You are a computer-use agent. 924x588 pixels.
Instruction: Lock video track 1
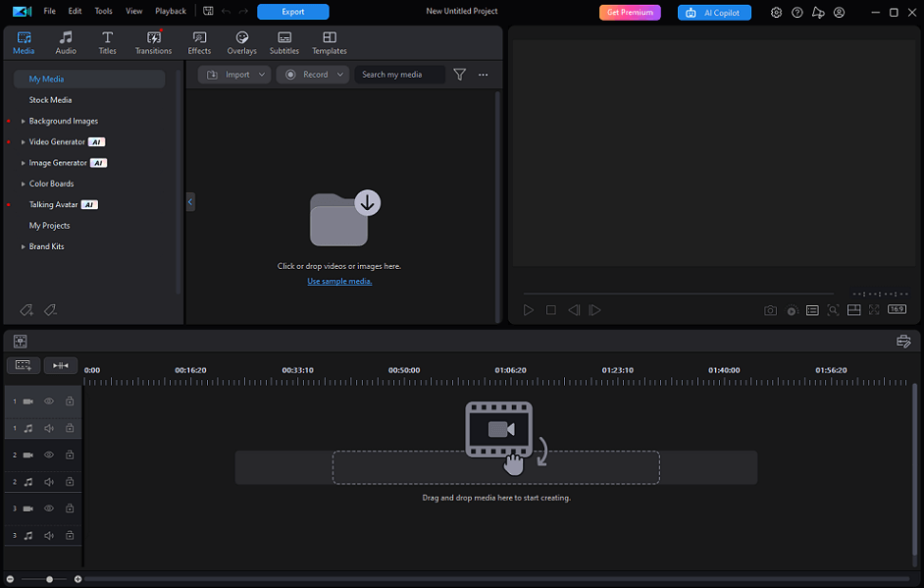70,401
